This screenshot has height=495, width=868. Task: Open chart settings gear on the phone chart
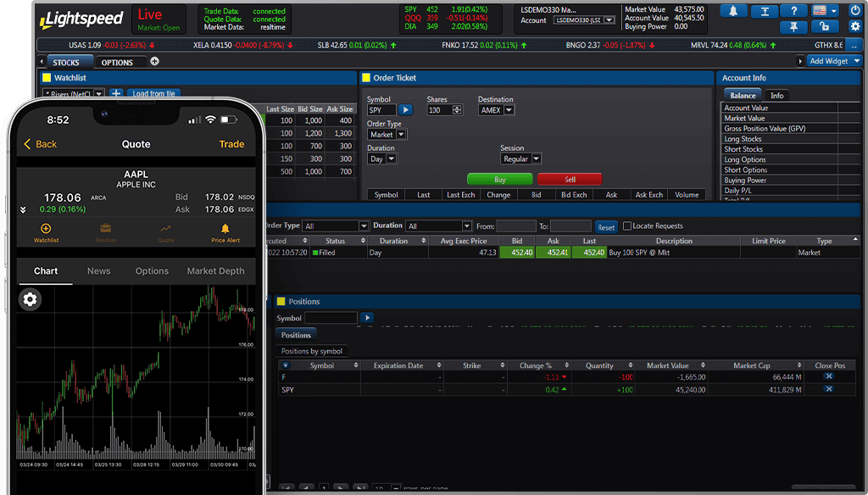30,299
